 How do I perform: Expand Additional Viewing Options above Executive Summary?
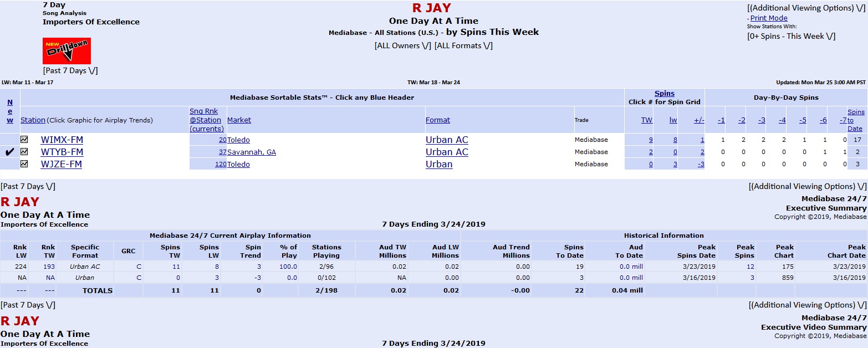point(807,186)
